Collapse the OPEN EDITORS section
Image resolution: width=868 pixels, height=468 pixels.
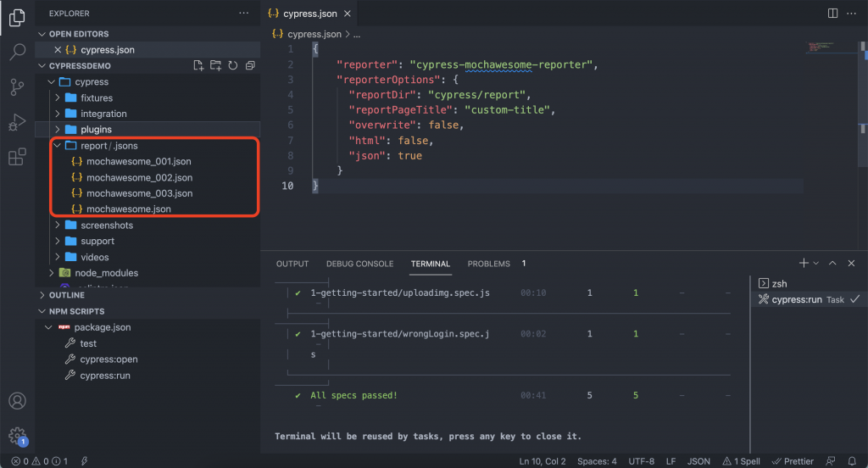click(x=42, y=34)
